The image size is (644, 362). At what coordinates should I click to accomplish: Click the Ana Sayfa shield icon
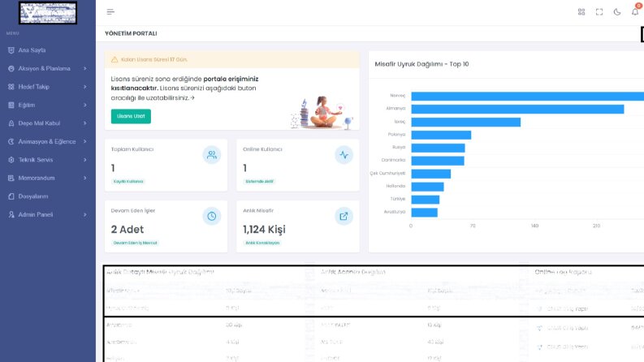coord(11,50)
